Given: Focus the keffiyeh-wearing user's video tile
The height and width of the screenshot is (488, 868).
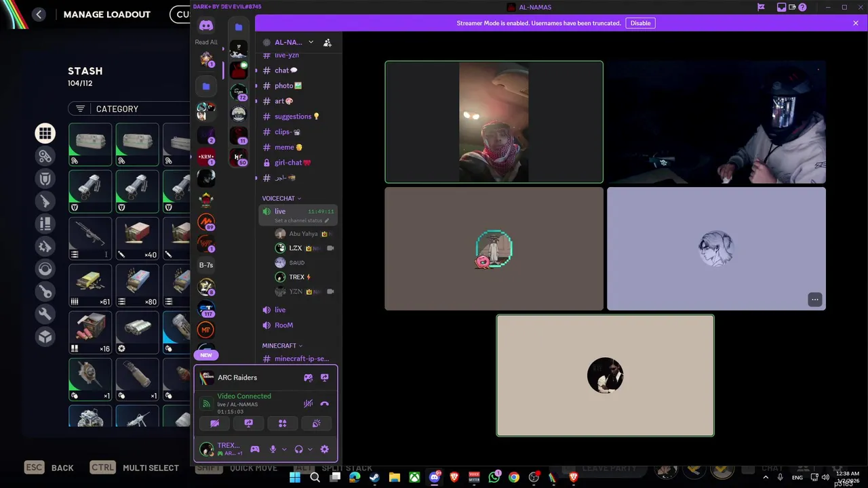Looking at the screenshot, I should point(494,122).
